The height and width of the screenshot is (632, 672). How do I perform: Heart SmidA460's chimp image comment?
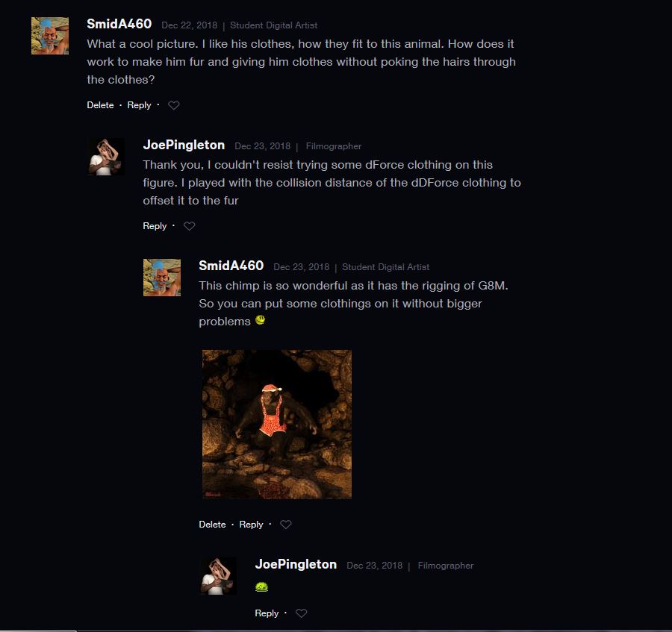(285, 524)
